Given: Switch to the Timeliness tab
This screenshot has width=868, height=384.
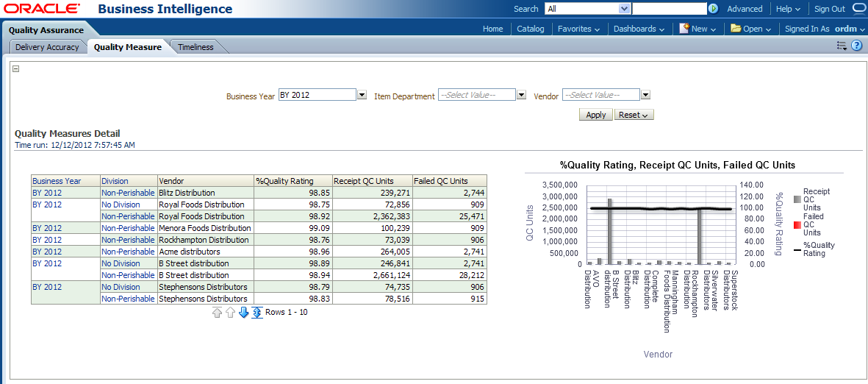Looking at the screenshot, I should pyautogui.click(x=196, y=47).
